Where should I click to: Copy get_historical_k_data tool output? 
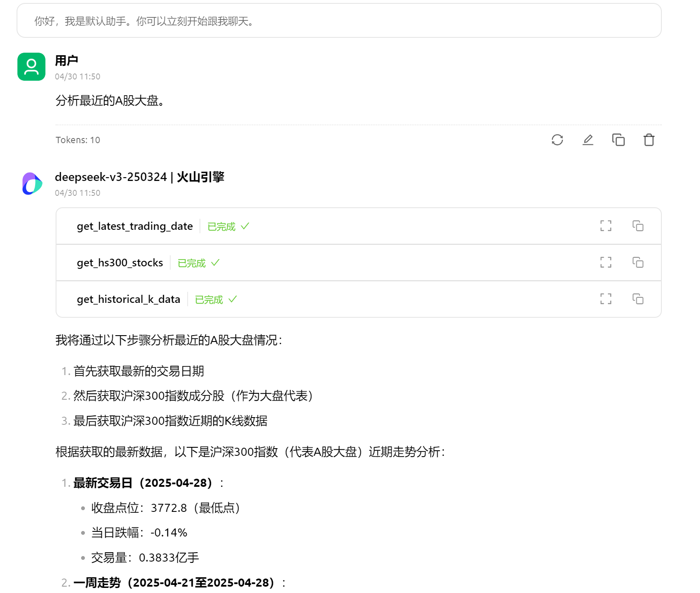click(638, 299)
